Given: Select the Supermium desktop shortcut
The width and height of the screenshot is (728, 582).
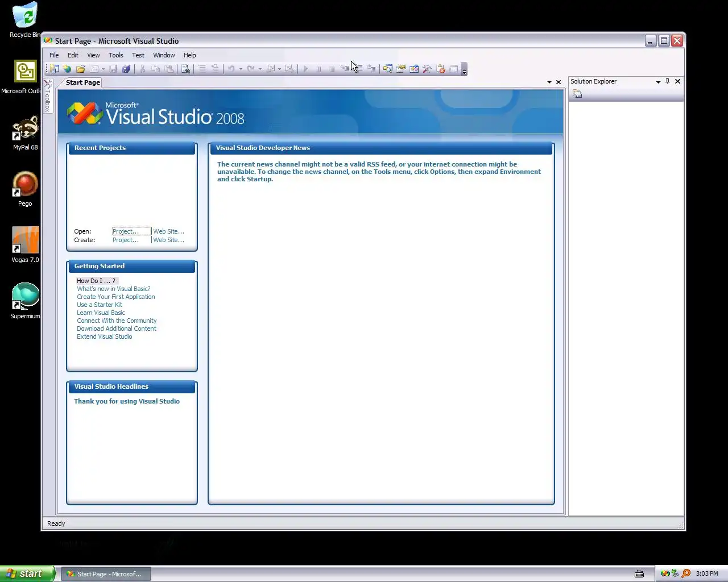Looking at the screenshot, I should (25, 301).
